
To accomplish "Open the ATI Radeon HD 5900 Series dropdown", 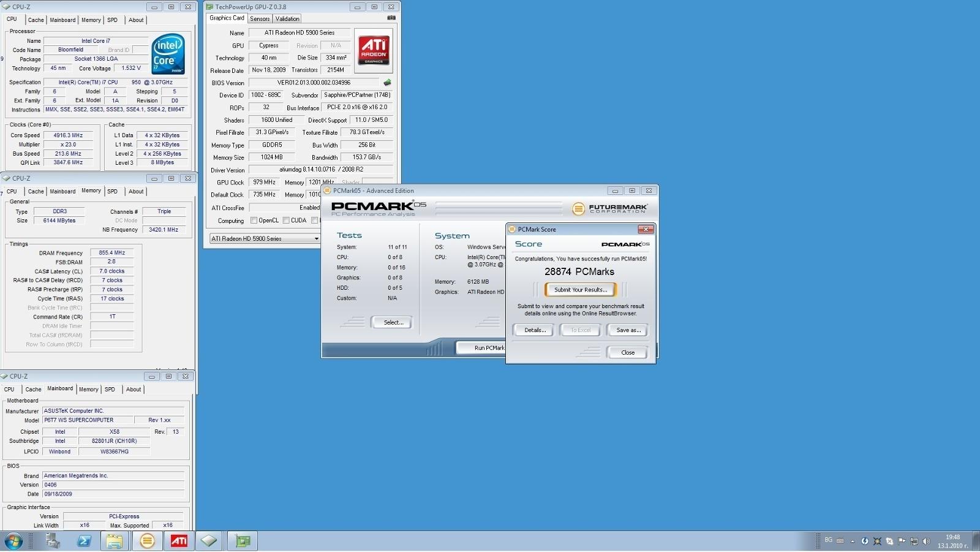I will click(265, 238).
